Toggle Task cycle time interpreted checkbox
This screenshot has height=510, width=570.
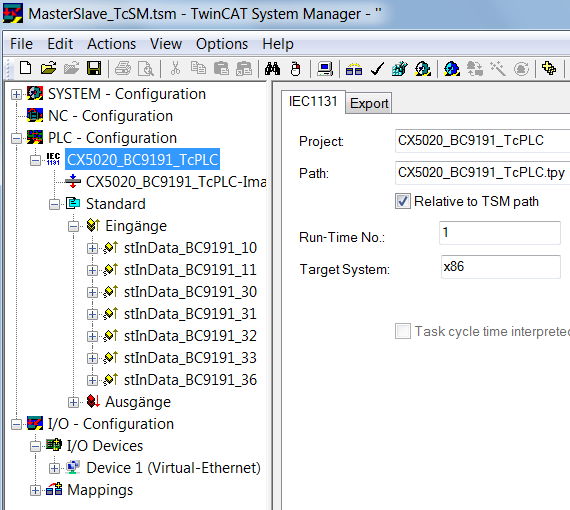coord(403,331)
